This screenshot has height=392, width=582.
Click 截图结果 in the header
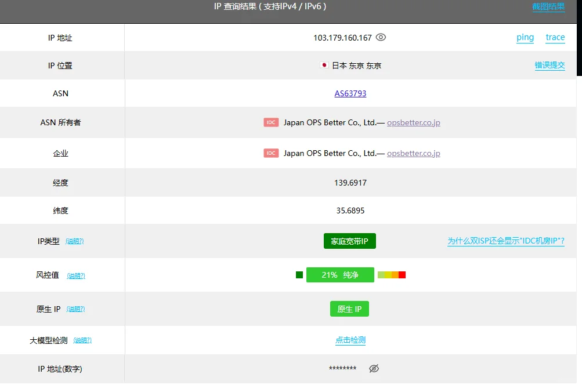click(548, 7)
